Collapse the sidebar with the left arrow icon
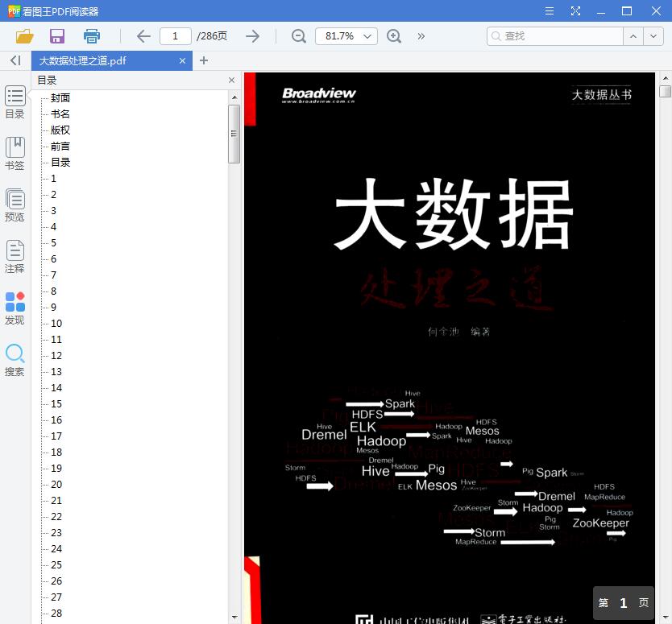This screenshot has width=672, height=624. point(15,60)
